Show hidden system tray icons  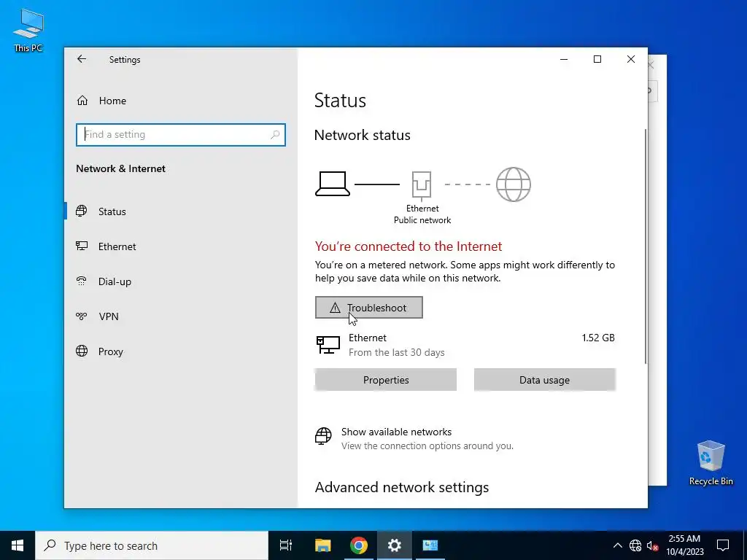pyautogui.click(x=617, y=545)
